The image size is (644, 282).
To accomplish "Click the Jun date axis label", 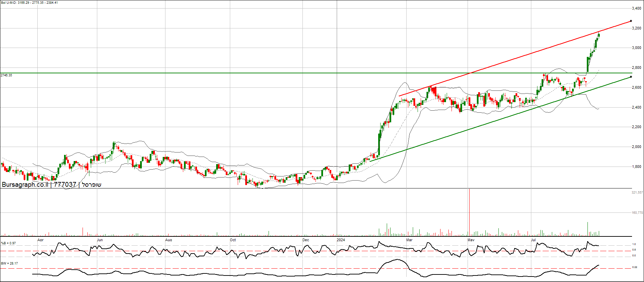I will tap(100, 240).
